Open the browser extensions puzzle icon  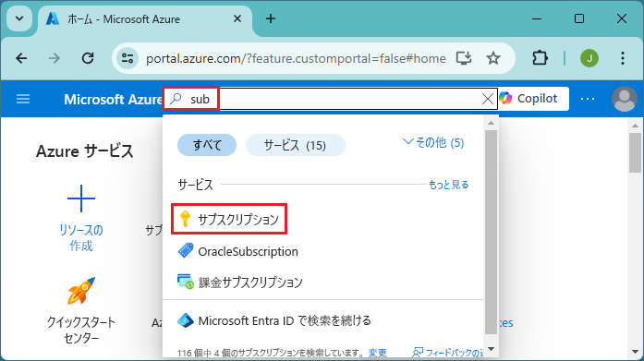coord(540,58)
